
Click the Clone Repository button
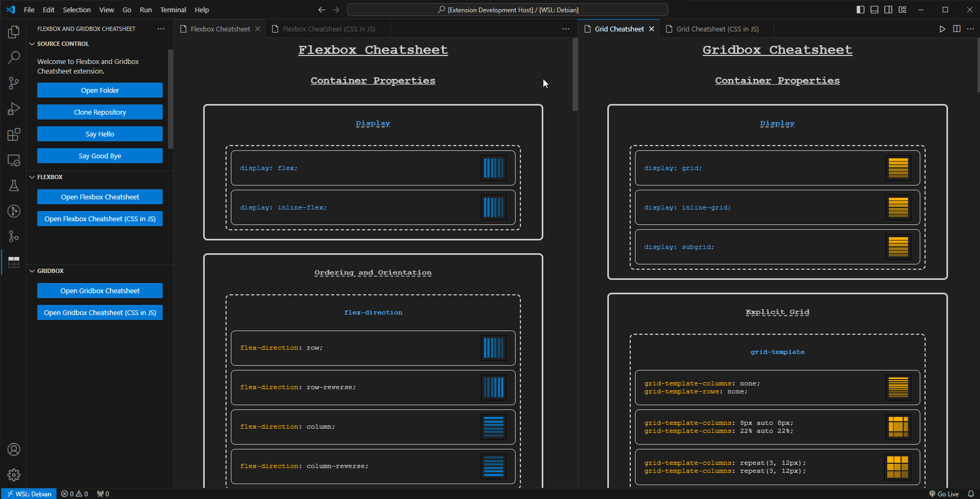click(x=100, y=112)
